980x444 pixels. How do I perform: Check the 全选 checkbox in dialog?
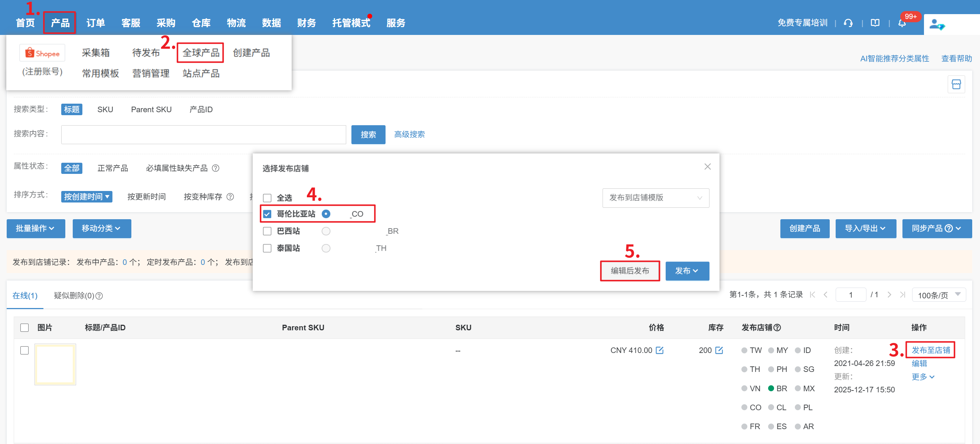coord(267,198)
